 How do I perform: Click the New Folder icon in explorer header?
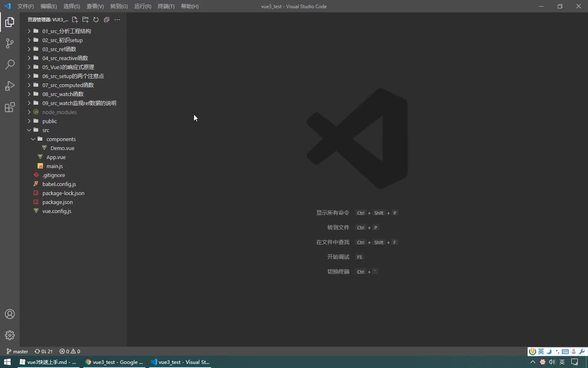85,20
